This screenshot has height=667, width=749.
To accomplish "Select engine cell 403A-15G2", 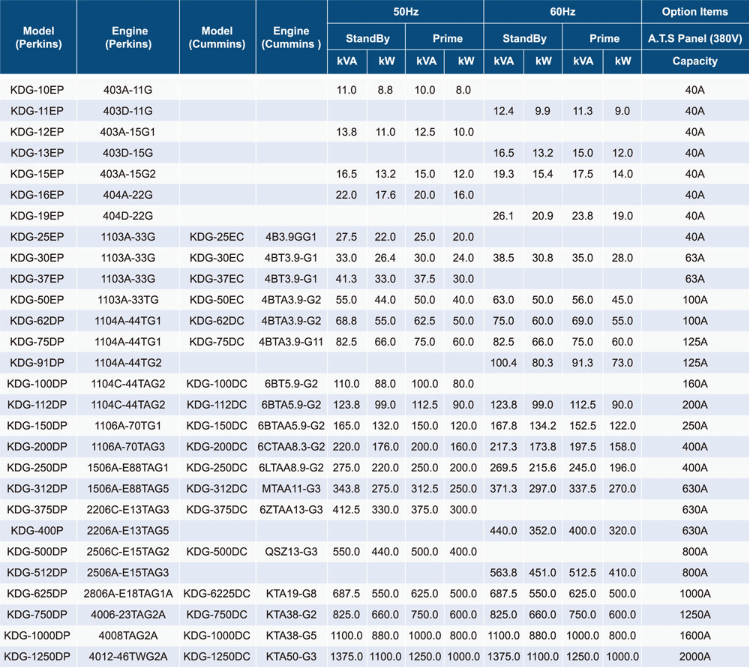I will point(128,174).
